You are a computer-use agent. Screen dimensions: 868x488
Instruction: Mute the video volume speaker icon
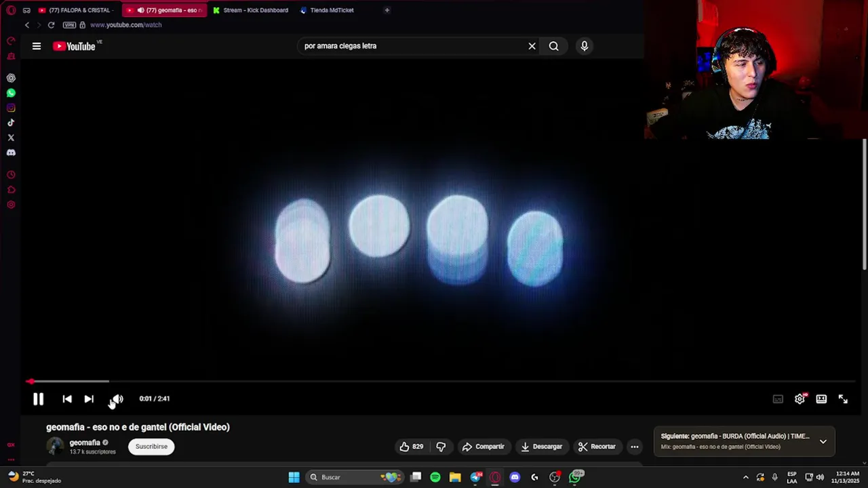click(x=118, y=399)
